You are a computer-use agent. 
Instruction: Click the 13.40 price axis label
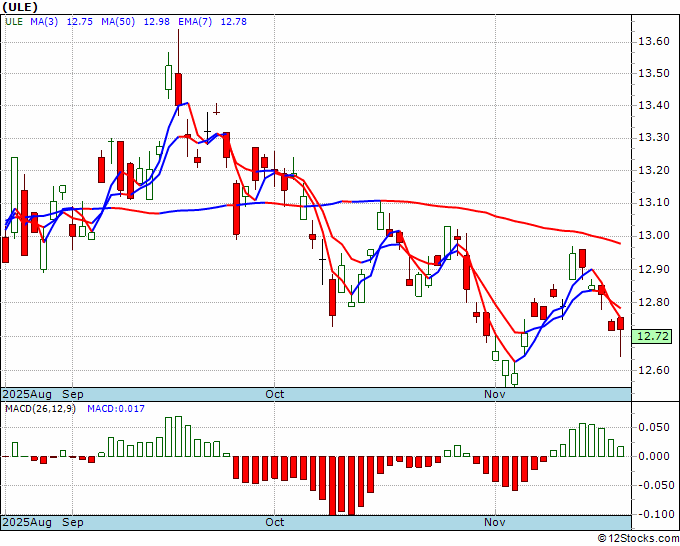coord(654,105)
